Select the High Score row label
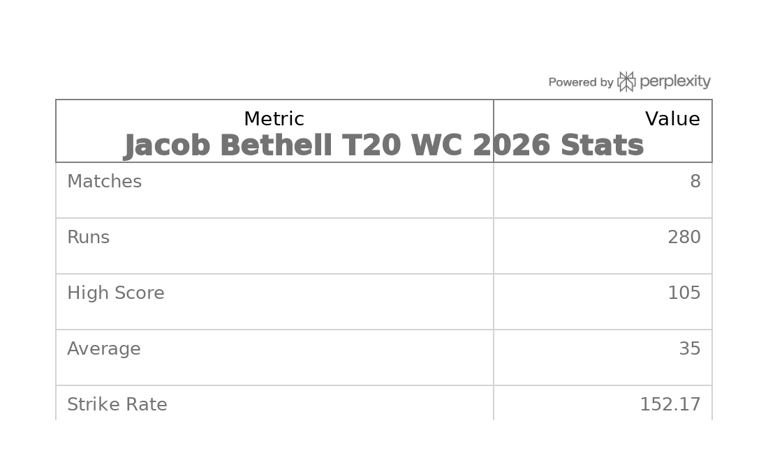 tap(115, 294)
